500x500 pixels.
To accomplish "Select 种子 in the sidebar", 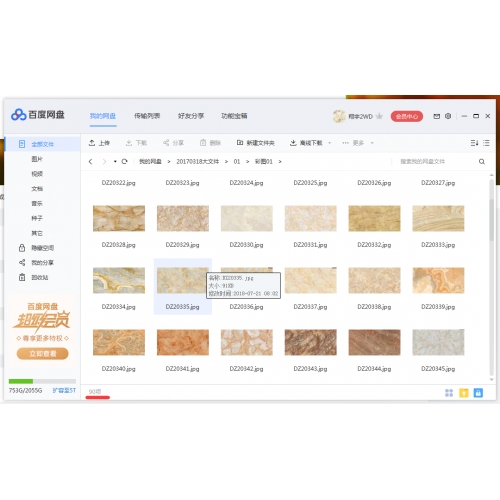I will [x=37, y=218].
